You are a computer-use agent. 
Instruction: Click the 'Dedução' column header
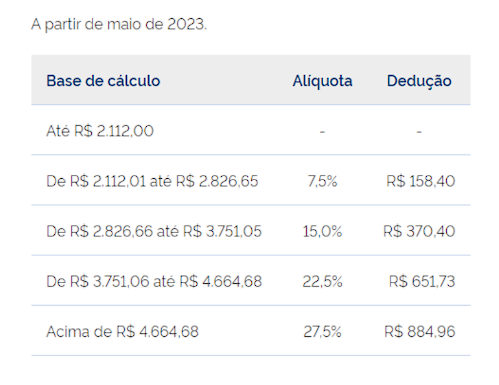[419, 81]
